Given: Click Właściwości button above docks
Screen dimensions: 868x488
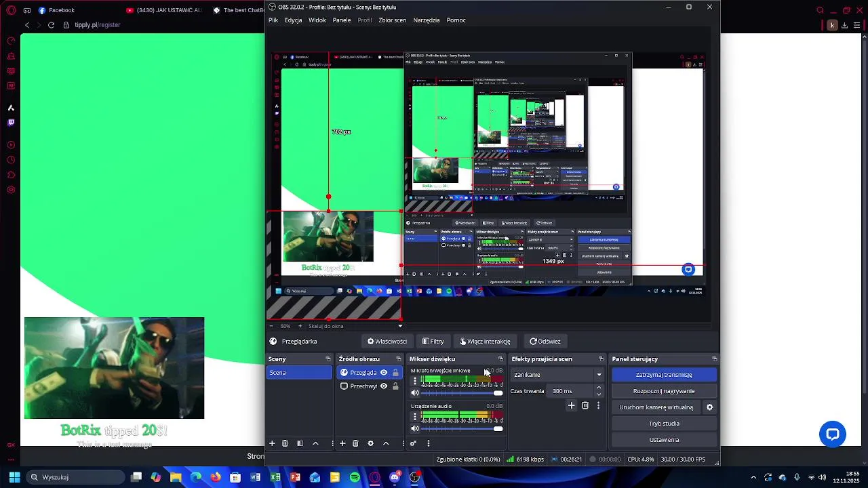Looking at the screenshot, I should [387, 342].
